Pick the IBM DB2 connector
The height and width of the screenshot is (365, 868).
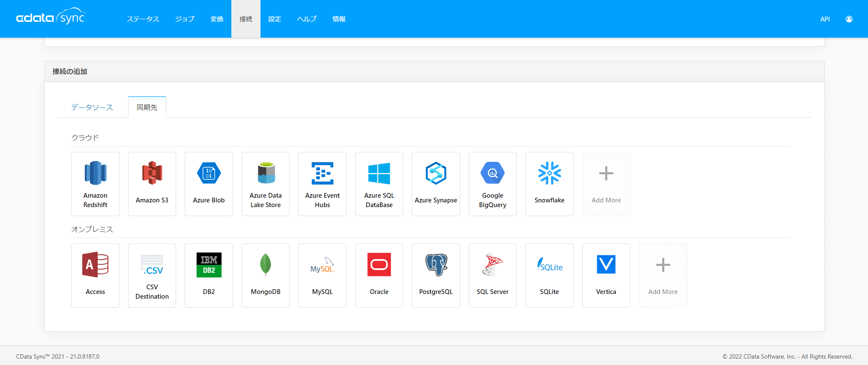[x=209, y=276]
